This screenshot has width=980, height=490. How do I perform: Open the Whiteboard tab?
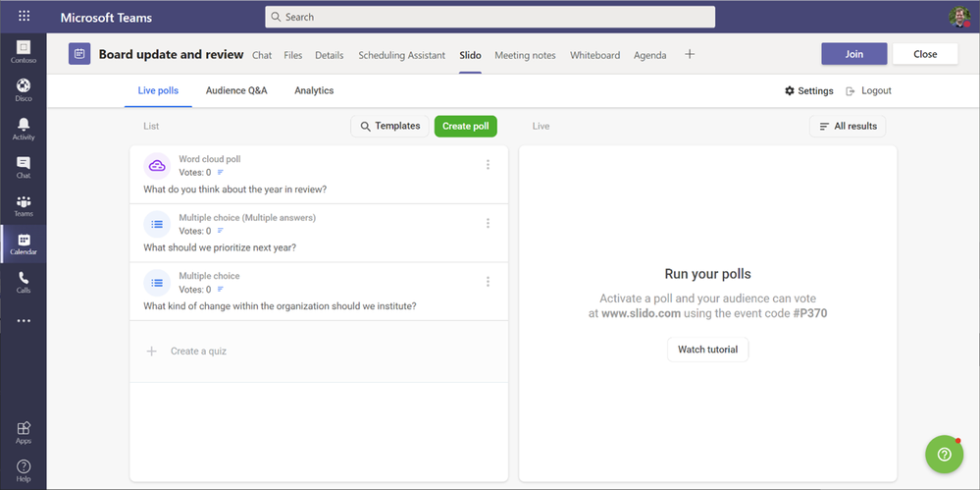tap(595, 55)
